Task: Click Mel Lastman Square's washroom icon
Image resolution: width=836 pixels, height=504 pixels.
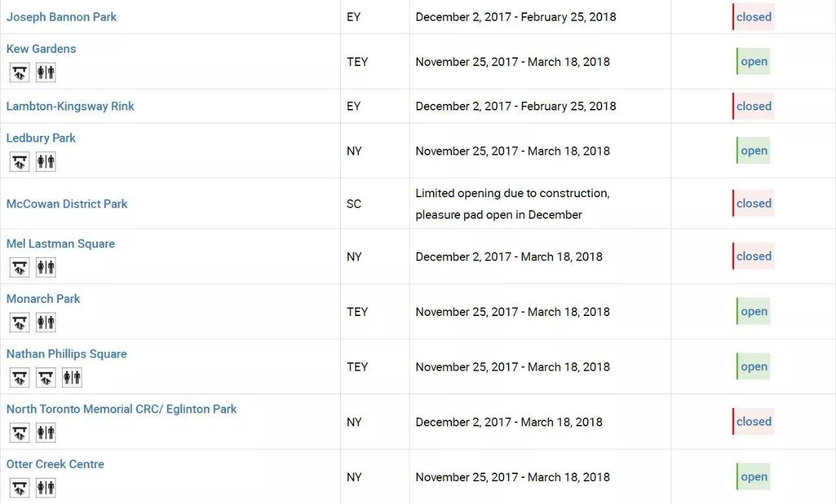Action: pos(46,268)
